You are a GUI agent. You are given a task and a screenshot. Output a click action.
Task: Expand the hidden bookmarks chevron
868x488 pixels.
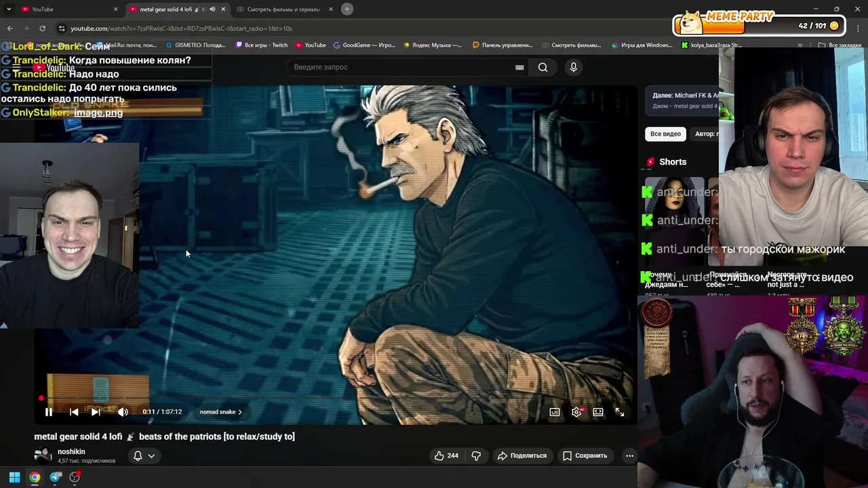(800, 45)
